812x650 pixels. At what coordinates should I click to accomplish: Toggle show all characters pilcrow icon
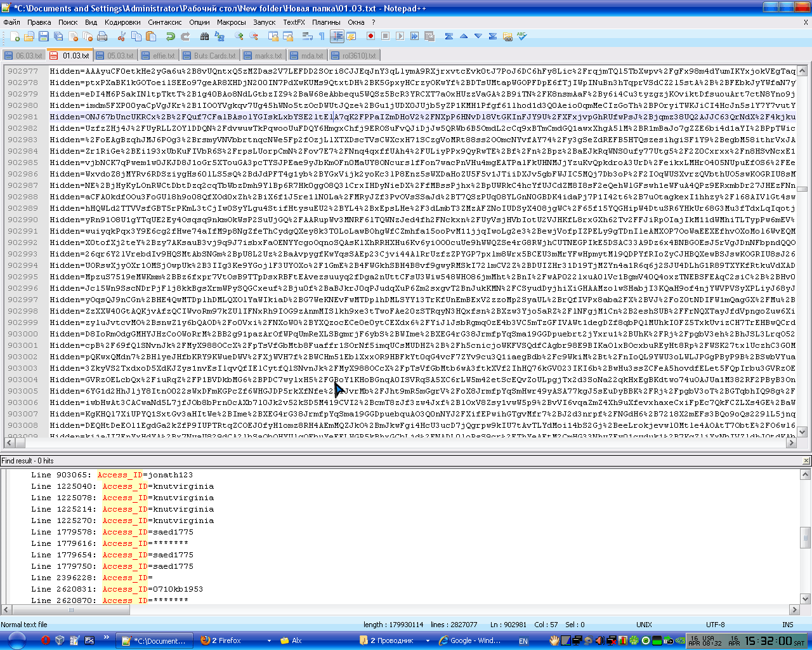pyautogui.click(x=322, y=36)
